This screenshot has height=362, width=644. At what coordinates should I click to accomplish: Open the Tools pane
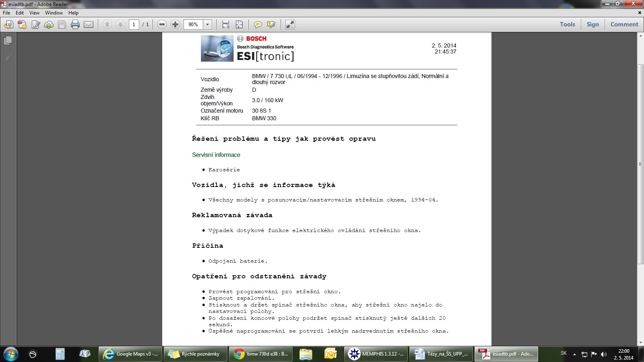pos(567,25)
